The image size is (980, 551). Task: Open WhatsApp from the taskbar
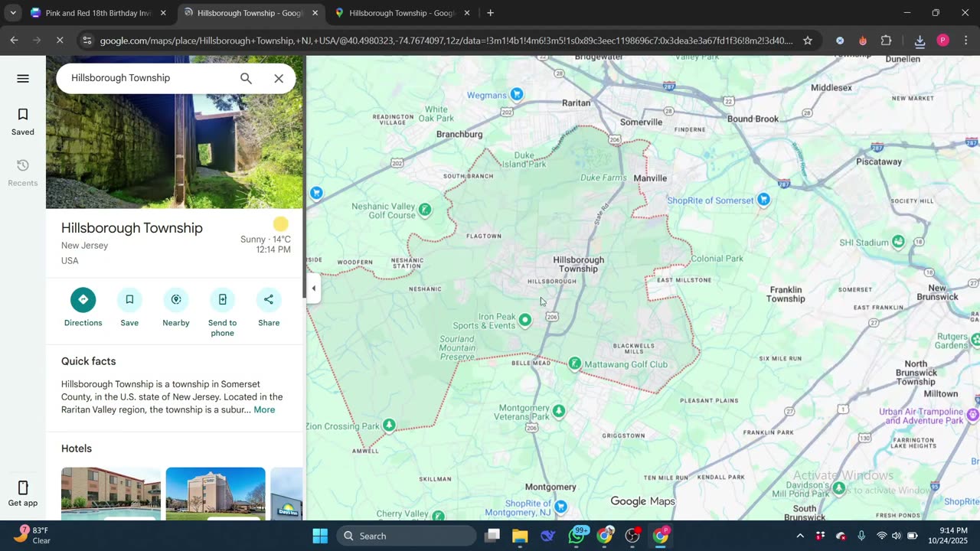click(x=577, y=536)
